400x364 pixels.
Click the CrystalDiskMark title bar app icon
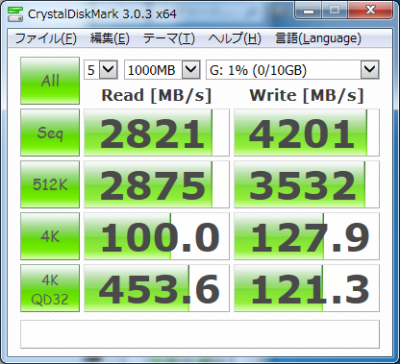[x=15, y=13]
